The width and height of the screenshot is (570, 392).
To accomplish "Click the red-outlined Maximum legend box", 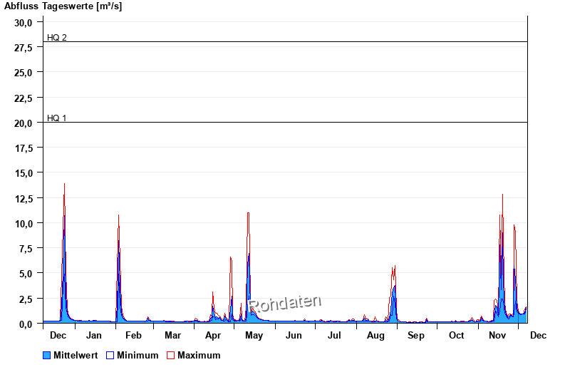I will (170, 355).
